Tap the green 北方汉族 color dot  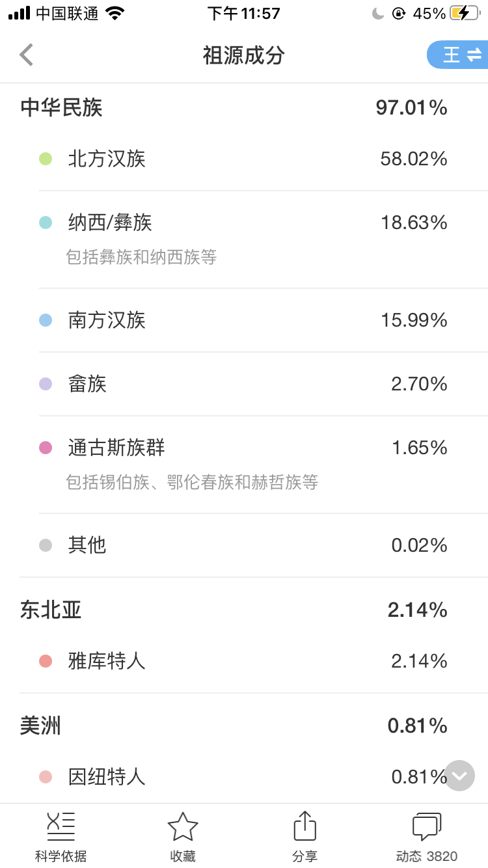click(x=46, y=159)
